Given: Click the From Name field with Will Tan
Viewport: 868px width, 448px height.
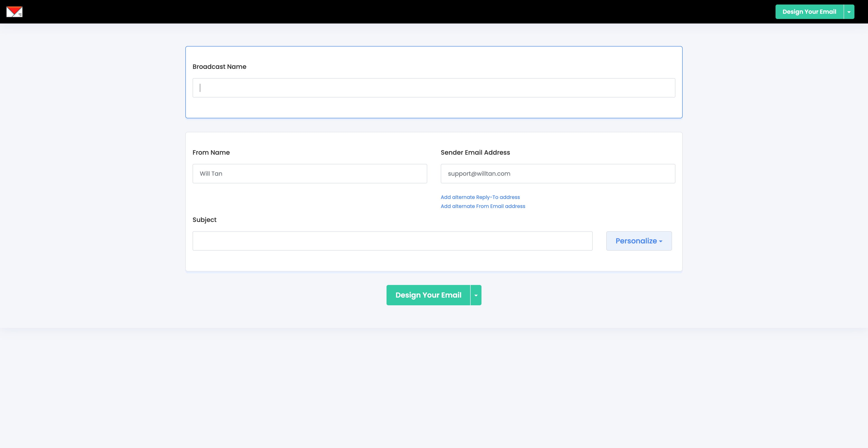Looking at the screenshot, I should pyautogui.click(x=310, y=174).
